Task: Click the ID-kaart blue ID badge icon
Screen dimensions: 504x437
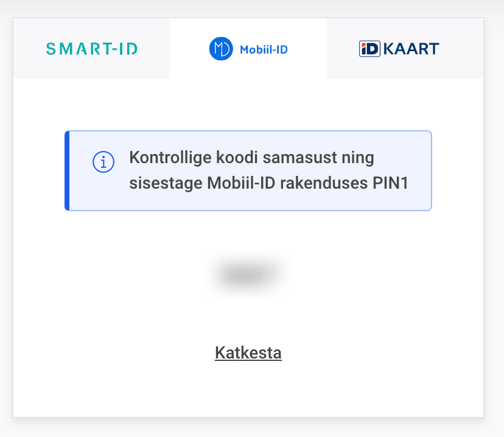Action: 369,49
